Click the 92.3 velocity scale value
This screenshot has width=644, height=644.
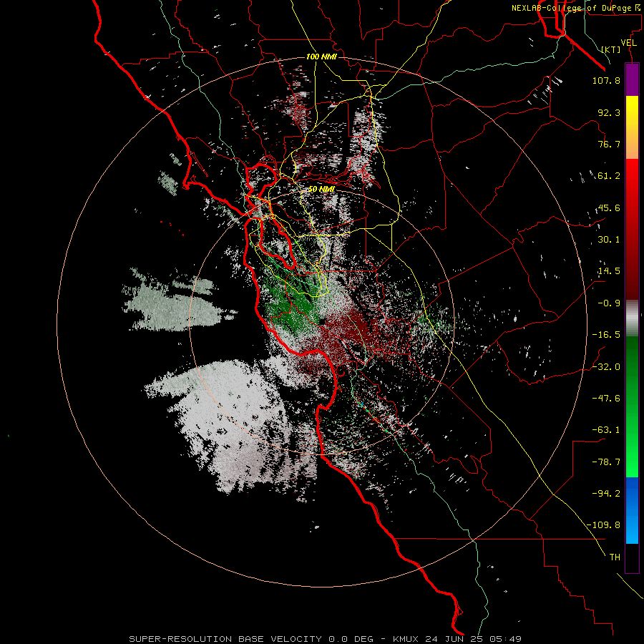pos(609,112)
